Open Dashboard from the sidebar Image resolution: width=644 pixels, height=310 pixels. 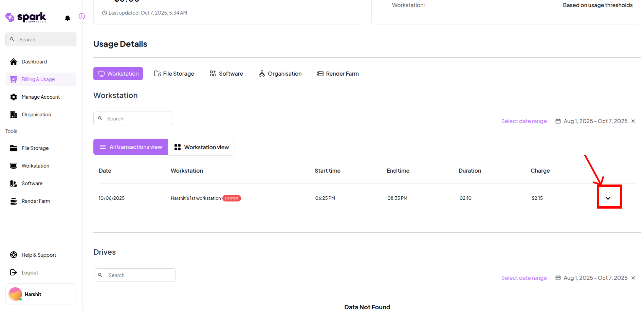(34, 62)
